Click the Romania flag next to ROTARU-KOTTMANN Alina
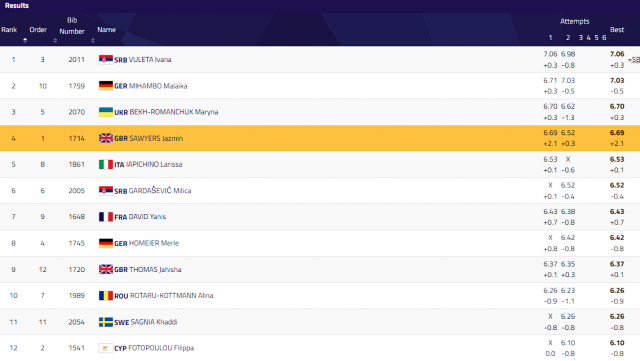The height and width of the screenshot is (361, 640). [106, 295]
